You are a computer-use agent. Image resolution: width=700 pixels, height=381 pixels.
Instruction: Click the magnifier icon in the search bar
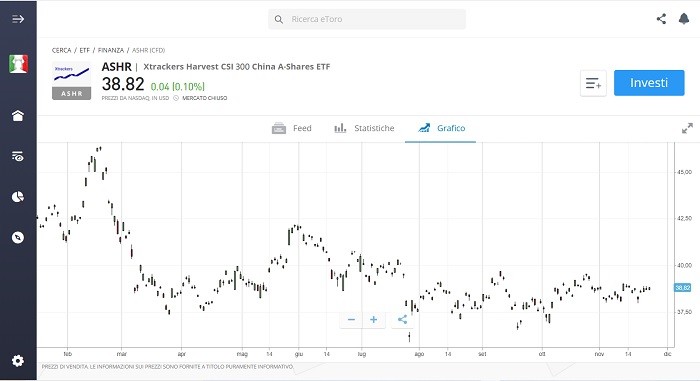tap(279, 19)
